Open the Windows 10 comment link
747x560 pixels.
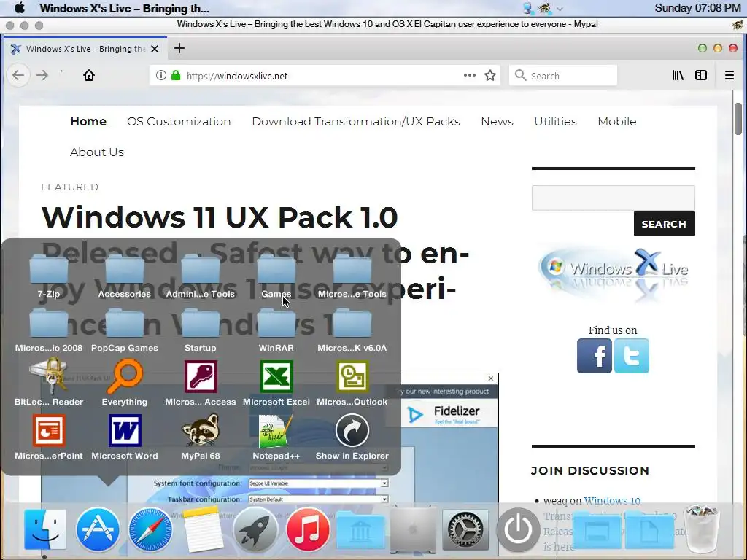[612, 500]
